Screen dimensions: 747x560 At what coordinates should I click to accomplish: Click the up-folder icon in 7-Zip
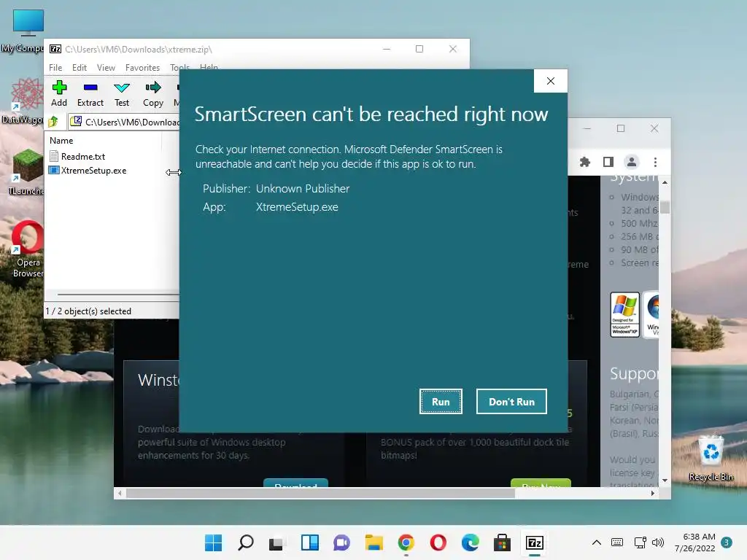click(x=53, y=122)
